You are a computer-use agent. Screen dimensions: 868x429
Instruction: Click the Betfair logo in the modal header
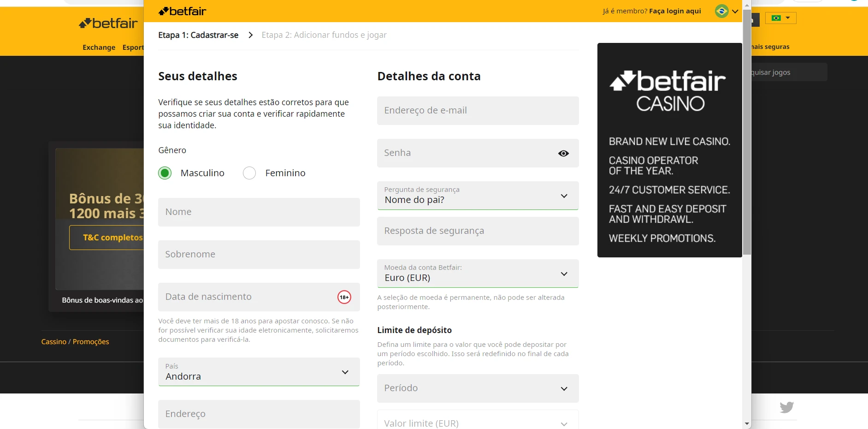tap(182, 11)
